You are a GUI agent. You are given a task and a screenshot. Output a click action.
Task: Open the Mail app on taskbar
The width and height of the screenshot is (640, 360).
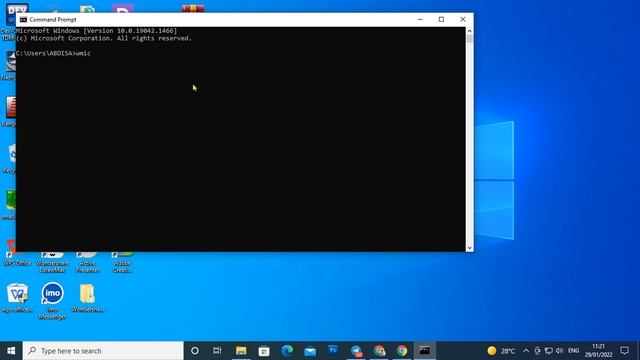tap(310, 351)
